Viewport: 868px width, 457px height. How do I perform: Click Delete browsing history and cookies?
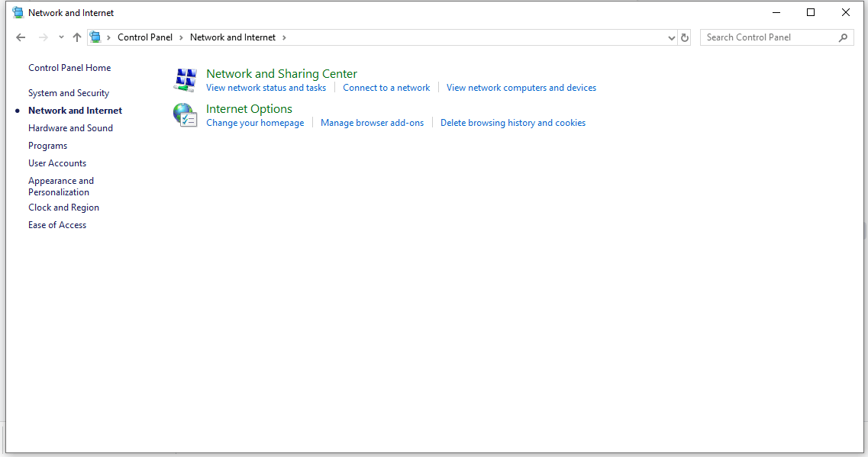point(513,123)
